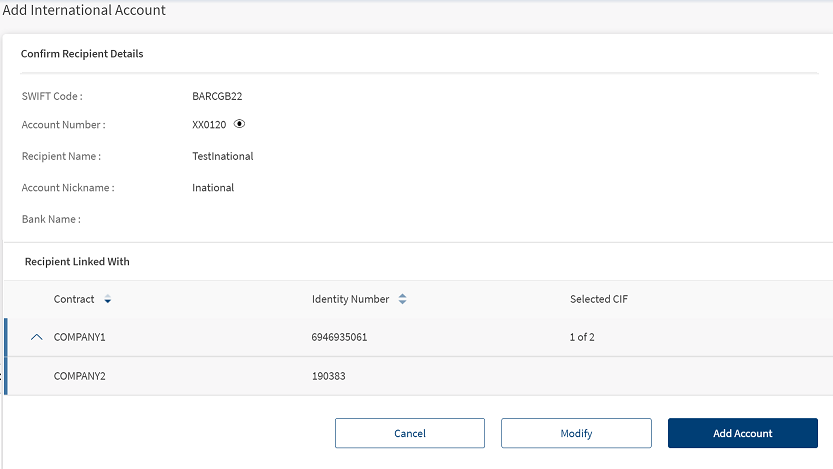Sort by the Identity Number column arrows

click(x=402, y=299)
